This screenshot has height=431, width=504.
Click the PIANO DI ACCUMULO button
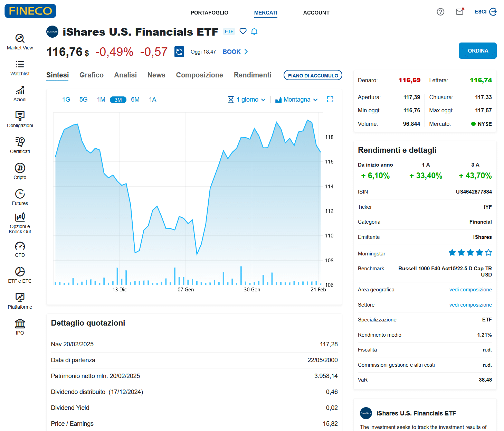coord(313,75)
